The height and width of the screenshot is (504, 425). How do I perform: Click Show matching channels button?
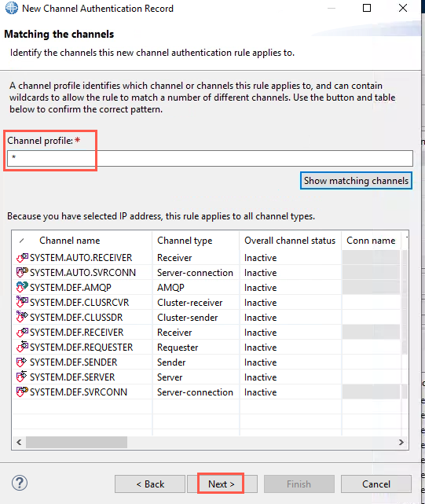point(356,181)
